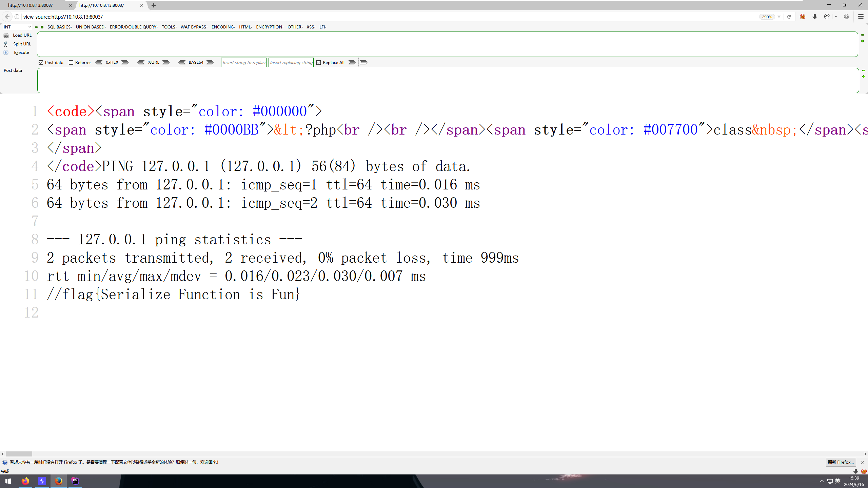
Task: Click the Refresh Firefox button in notification bar
Action: pos(841,462)
